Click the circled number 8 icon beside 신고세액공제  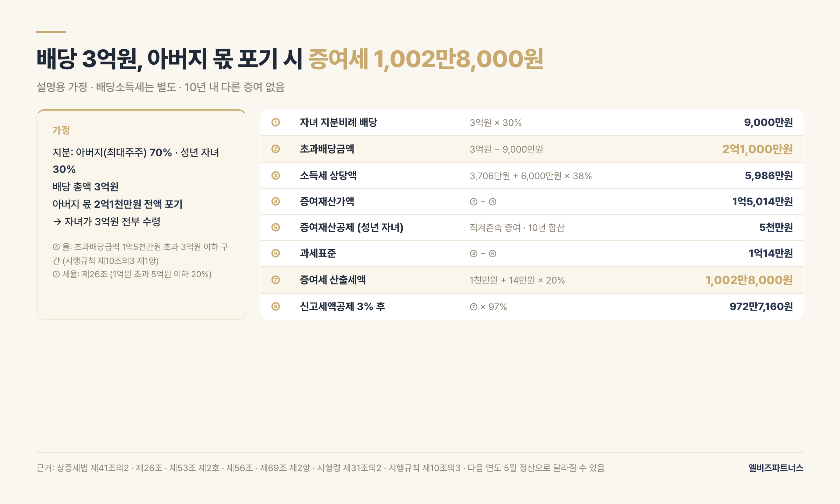(x=275, y=307)
